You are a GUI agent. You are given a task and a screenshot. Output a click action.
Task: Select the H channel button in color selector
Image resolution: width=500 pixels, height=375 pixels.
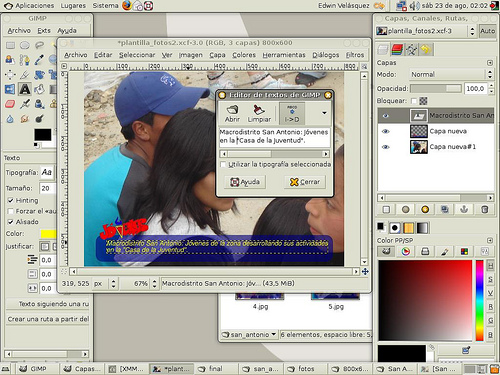[x=490, y=266]
